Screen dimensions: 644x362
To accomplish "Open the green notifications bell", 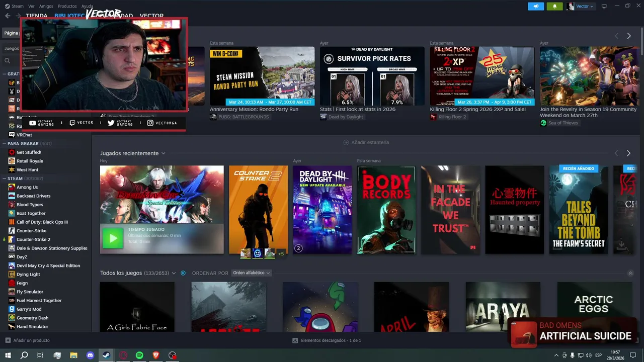I will point(555,6).
